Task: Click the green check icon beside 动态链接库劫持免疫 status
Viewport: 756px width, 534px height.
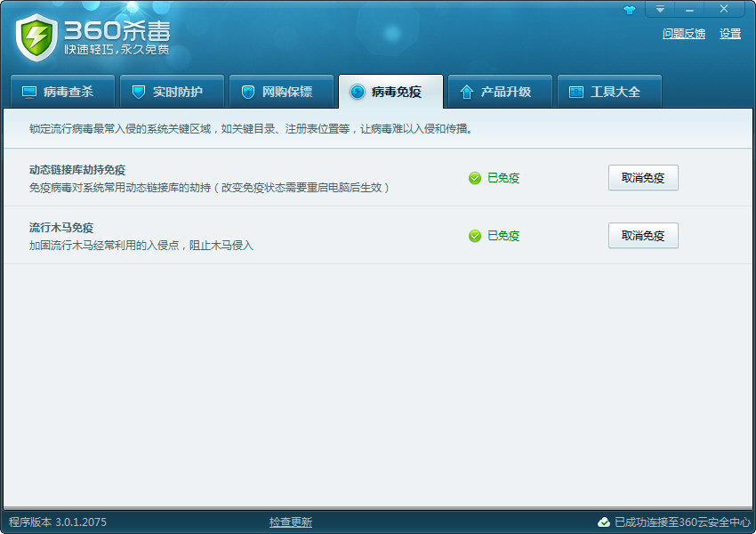Action: coord(475,178)
